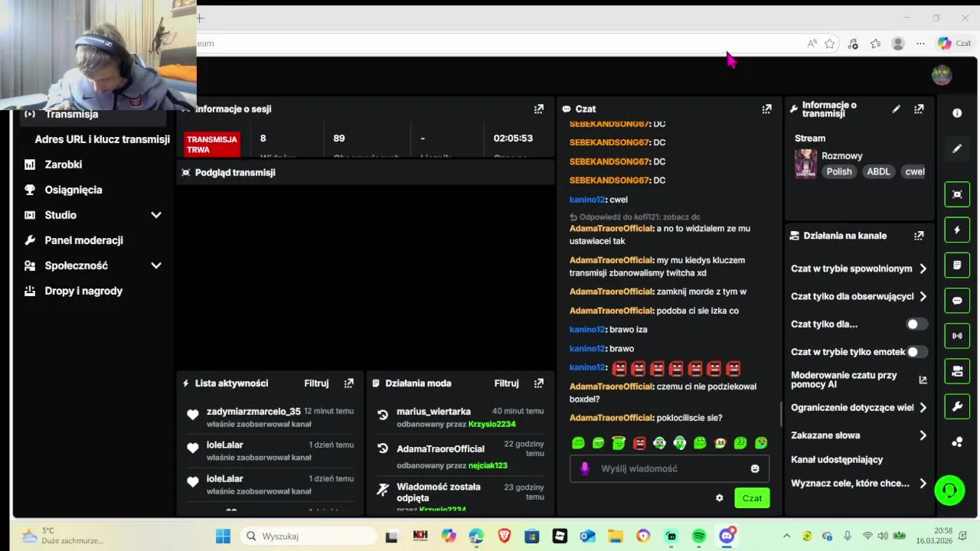The width and height of the screenshot is (980, 551).
Task: Expand Czat w trybie spowolnionym options
Action: coord(859,269)
